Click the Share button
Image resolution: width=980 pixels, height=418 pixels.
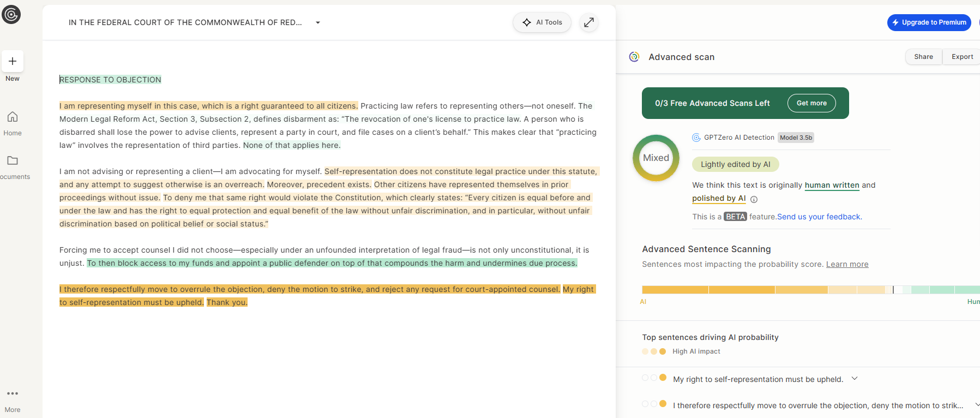[x=923, y=57]
